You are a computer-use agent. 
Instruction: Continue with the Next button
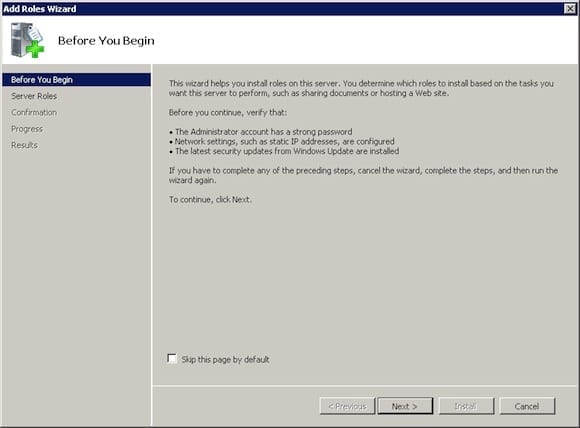405,406
